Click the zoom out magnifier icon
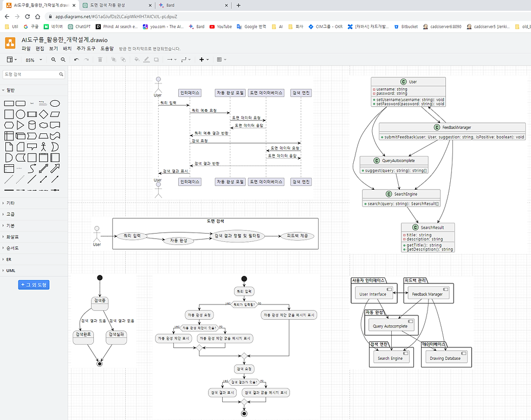The image size is (531, 420). tap(63, 60)
